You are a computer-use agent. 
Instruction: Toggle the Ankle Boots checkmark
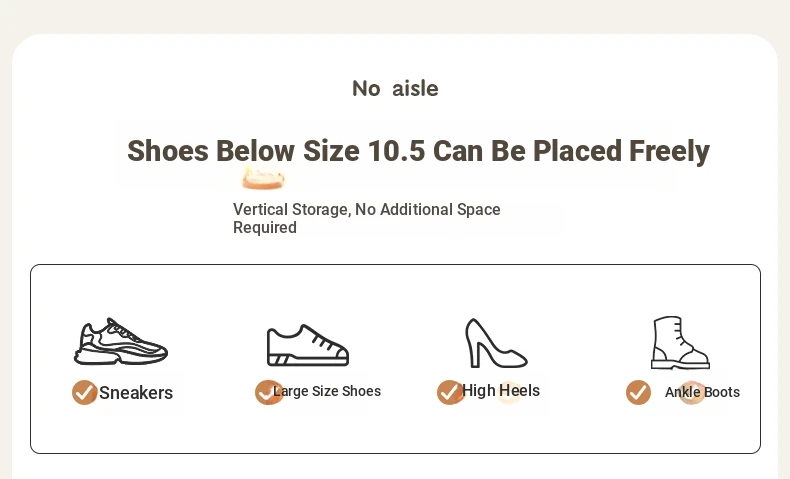pyautogui.click(x=638, y=392)
